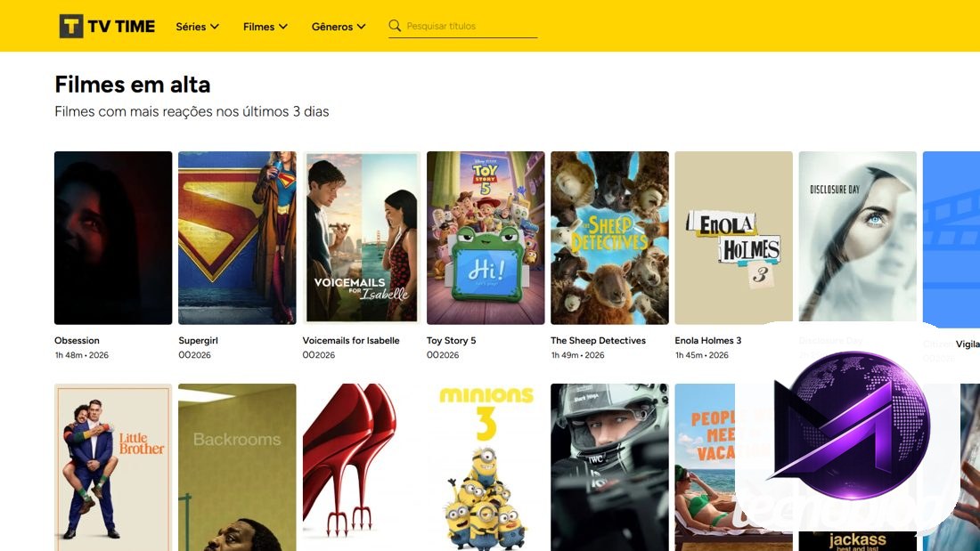
Task: Open the jackass movie poster
Action: (x=857, y=540)
